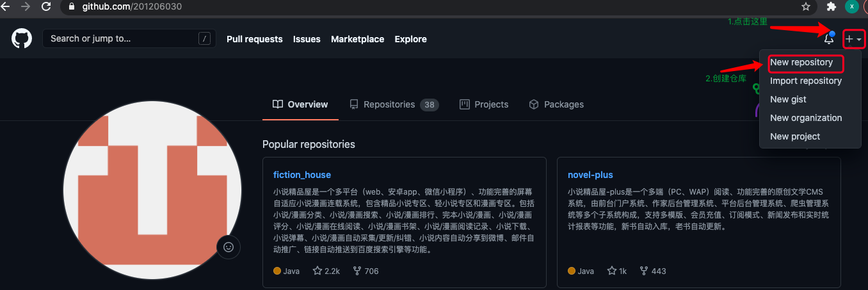Switch to the Repositories tab
Image resolution: width=868 pixels, height=290 pixels.
click(394, 104)
